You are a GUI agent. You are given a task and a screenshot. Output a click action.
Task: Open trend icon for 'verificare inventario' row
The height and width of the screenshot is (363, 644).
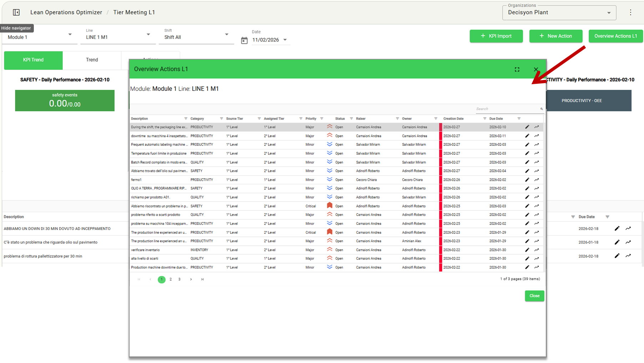point(537,250)
